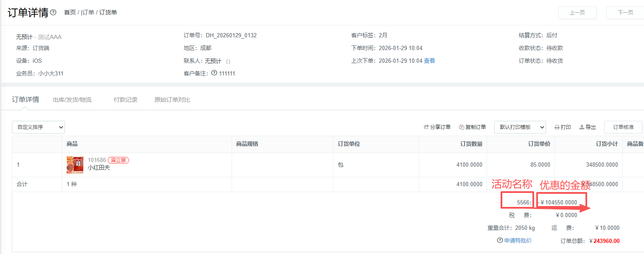Click the 重量合计 value 2050 kg
Image resolution: width=644 pixels, height=254 pixels.
tap(525, 228)
